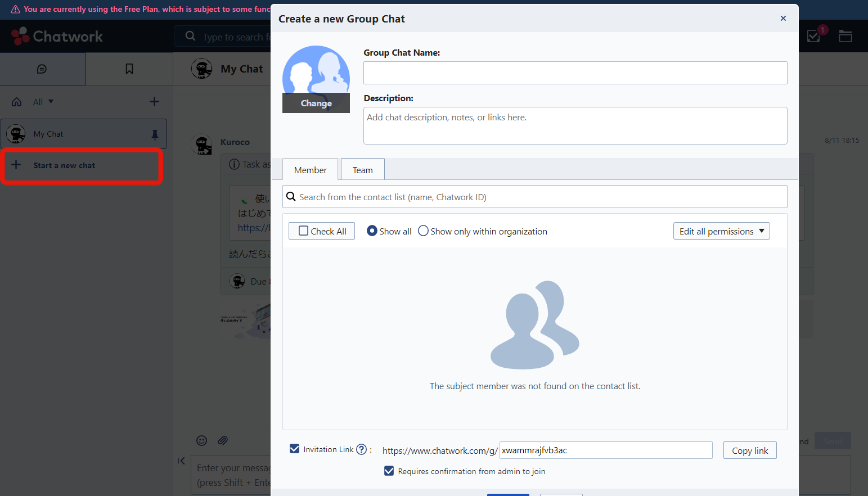Viewport: 868px width, 496px height.
Task: Click the Group Chat Name input field
Action: click(x=575, y=73)
